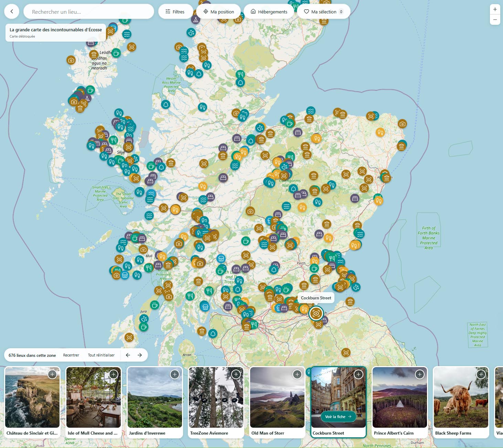Click the waves marker on Moray coast
The width and height of the screenshot is (503, 448).
311,111
